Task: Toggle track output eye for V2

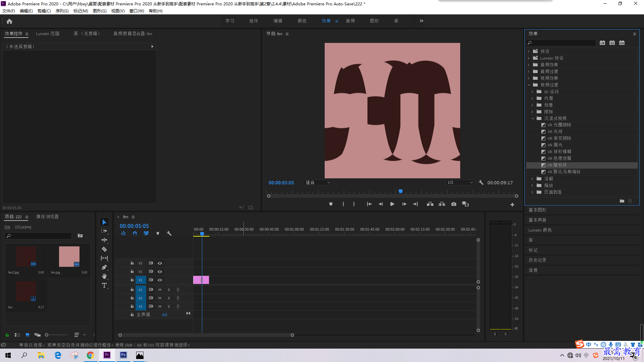Action: coord(160,272)
